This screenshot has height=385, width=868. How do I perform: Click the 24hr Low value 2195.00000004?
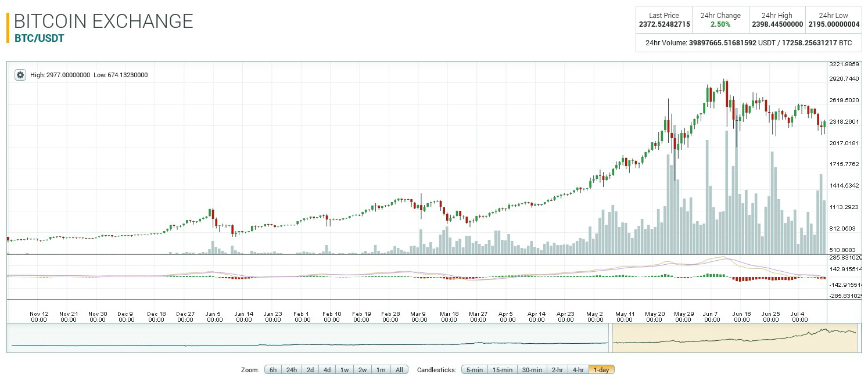(834, 24)
